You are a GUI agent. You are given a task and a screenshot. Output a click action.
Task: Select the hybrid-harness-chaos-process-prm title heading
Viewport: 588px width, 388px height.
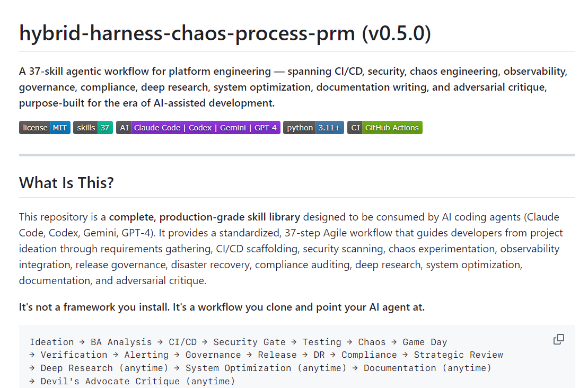(225, 33)
